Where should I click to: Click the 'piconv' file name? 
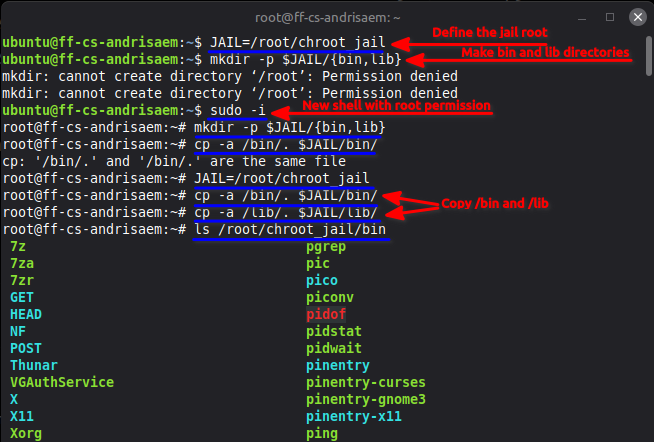click(x=330, y=298)
